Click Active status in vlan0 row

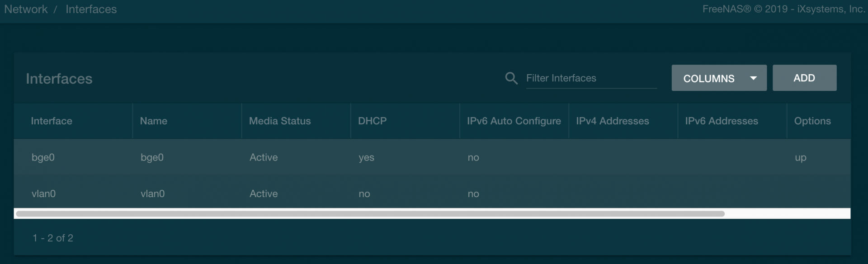[264, 193]
